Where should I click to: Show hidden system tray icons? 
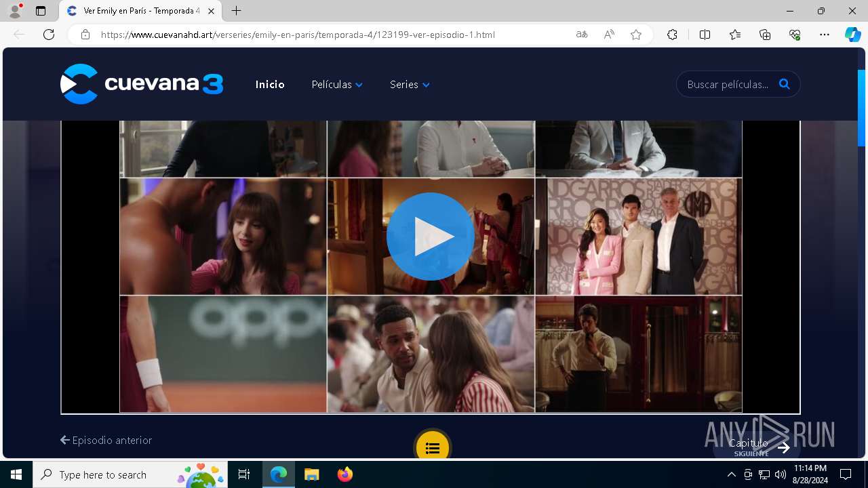pos(731,474)
